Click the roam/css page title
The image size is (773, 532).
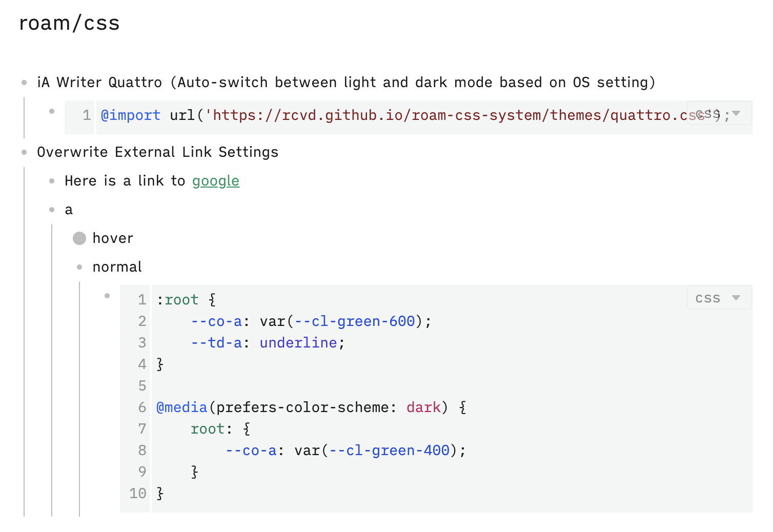(69, 23)
